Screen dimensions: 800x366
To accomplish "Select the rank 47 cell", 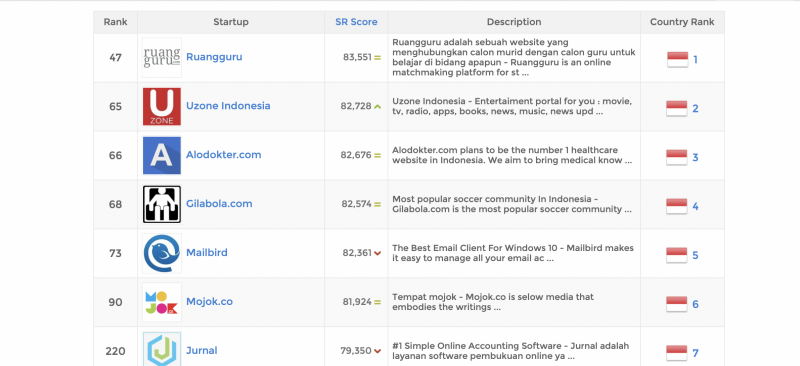I will click(x=115, y=58).
